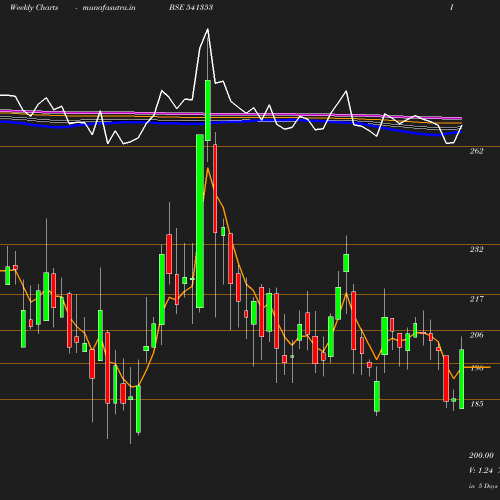
Task: Click the 'in 5 Days' text
Action: click(483, 486)
